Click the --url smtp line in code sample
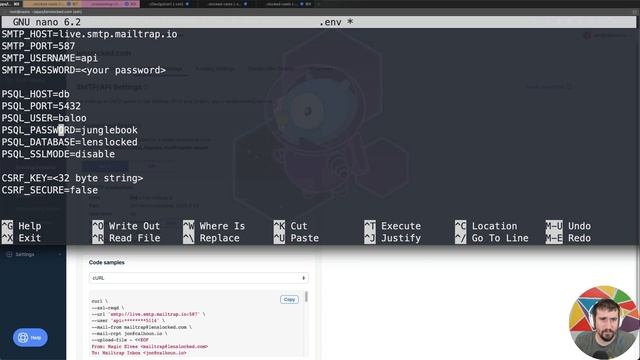 [x=149, y=314]
